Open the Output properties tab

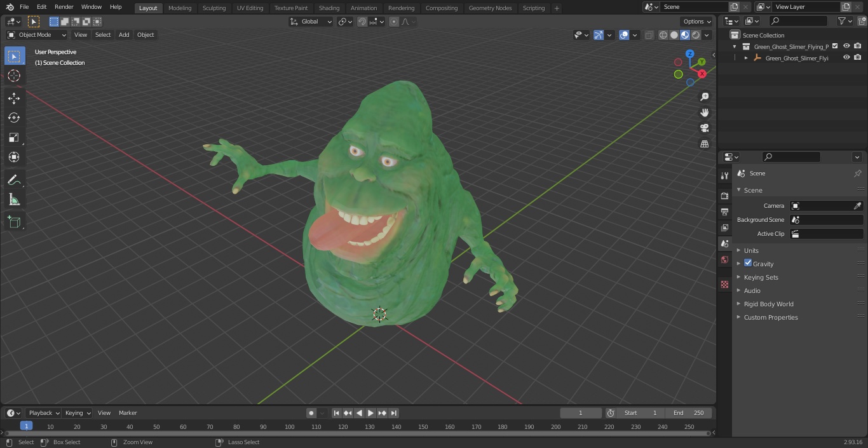pos(724,212)
